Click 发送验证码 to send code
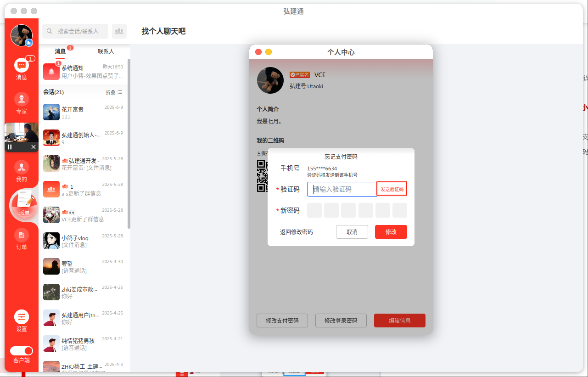This screenshot has width=588, height=377. 392,189
